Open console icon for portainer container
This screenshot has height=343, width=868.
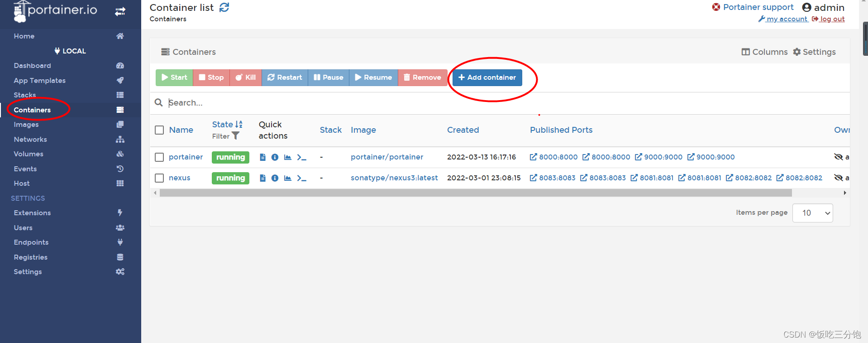[x=301, y=157]
